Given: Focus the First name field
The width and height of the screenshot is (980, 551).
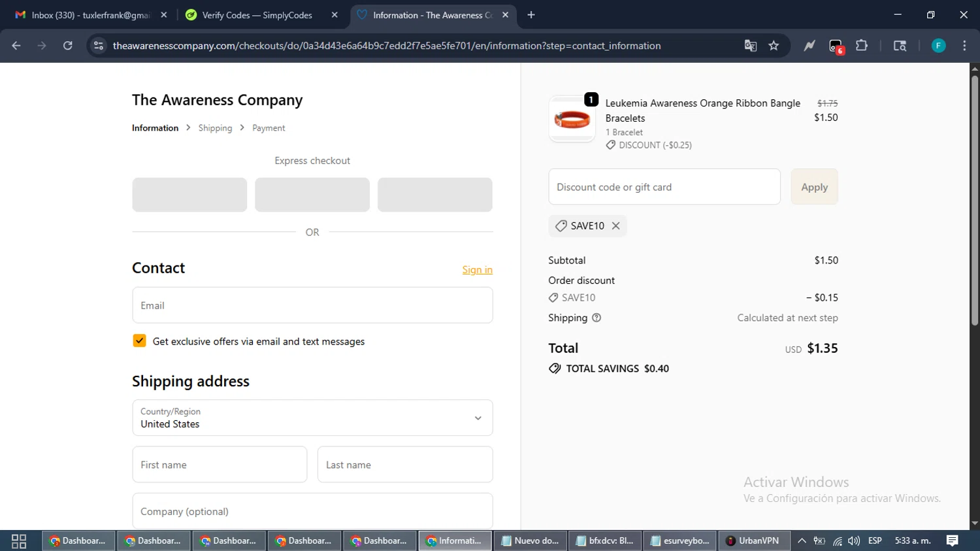Looking at the screenshot, I should tap(220, 465).
